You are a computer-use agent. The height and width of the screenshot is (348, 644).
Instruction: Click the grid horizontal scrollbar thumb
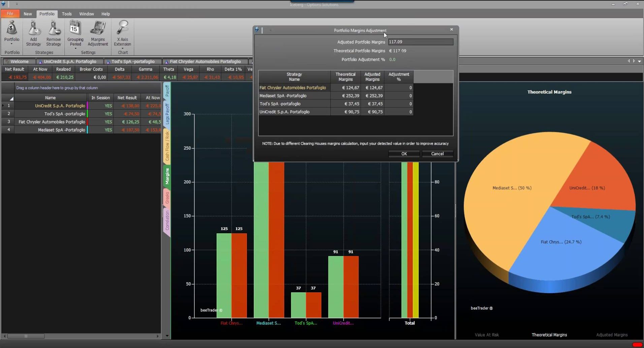pyautogui.click(x=26, y=336)
